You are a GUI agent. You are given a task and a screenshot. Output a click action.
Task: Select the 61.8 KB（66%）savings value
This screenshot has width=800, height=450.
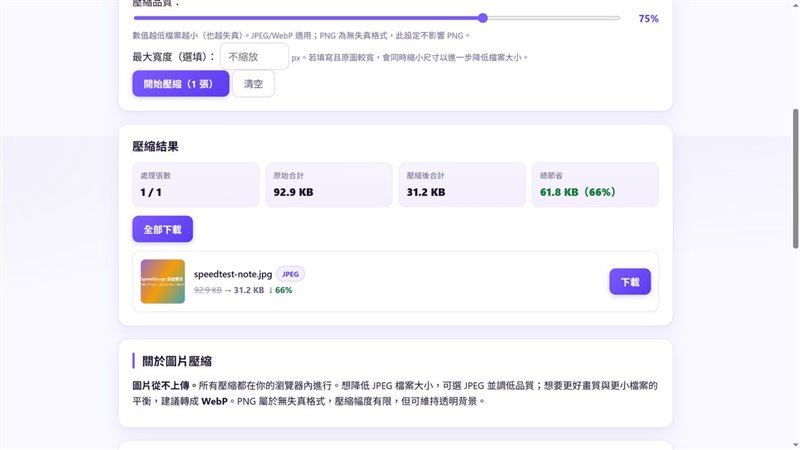pos(578,192)
